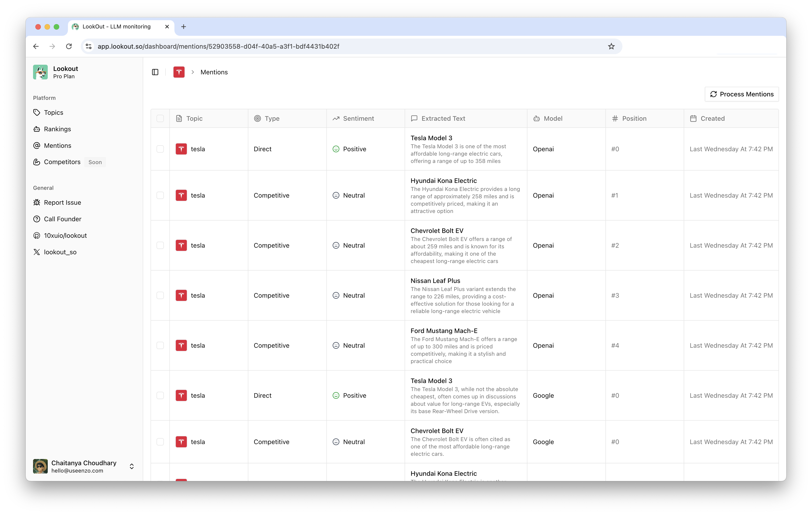812x515 pixels.
Task: Reload the page
Action: [69, 47]
